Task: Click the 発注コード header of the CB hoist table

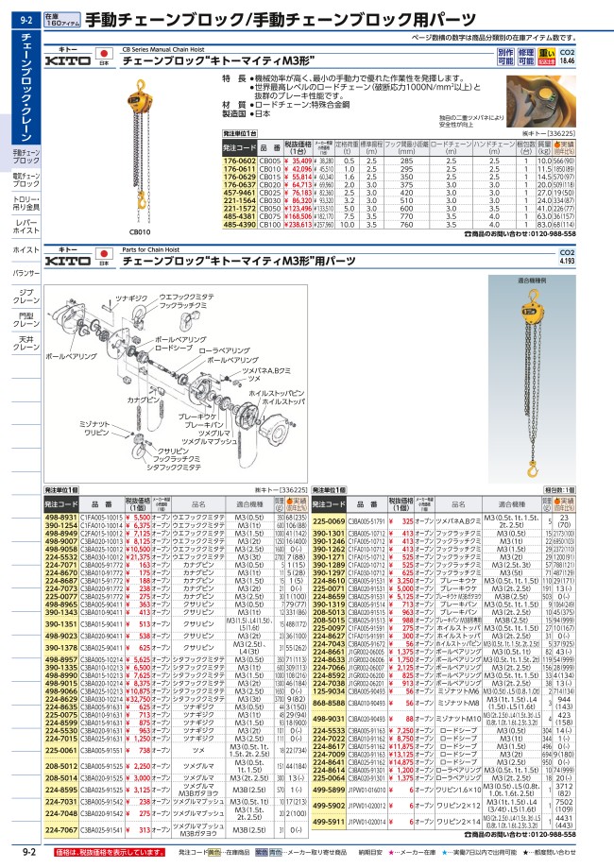Action: click(239, 147)
